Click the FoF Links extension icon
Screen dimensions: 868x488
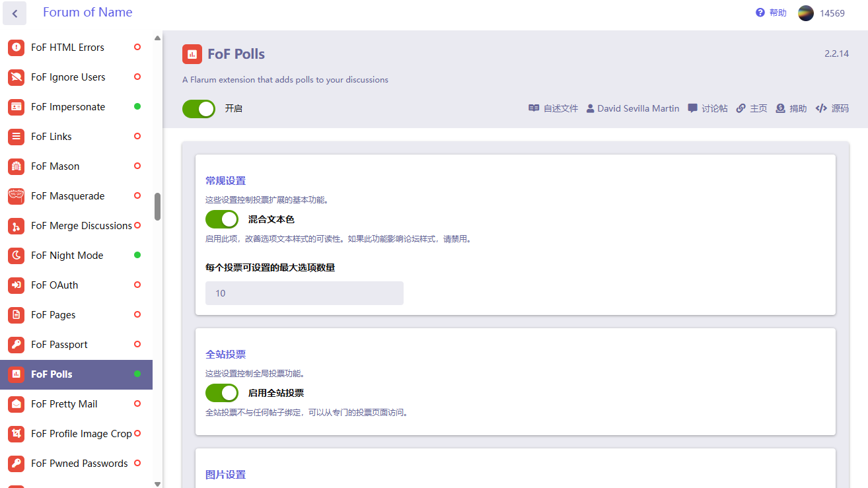coord(16,137)
